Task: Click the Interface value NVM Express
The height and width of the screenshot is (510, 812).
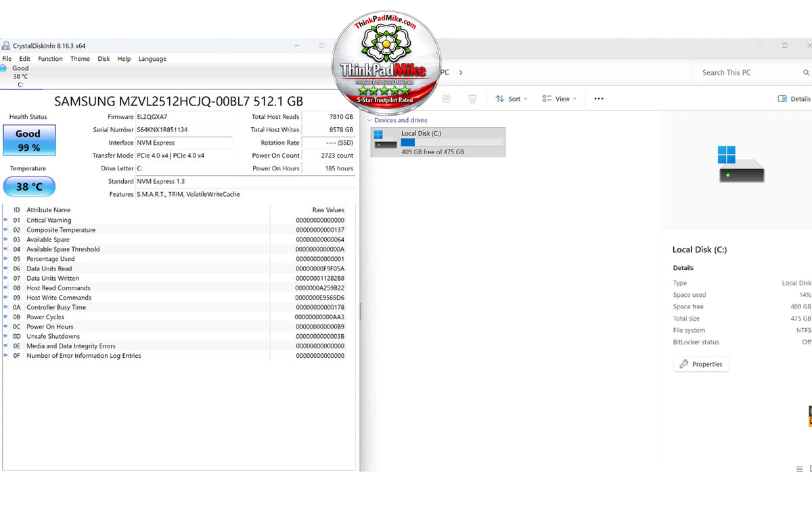Action: (184, 143)
